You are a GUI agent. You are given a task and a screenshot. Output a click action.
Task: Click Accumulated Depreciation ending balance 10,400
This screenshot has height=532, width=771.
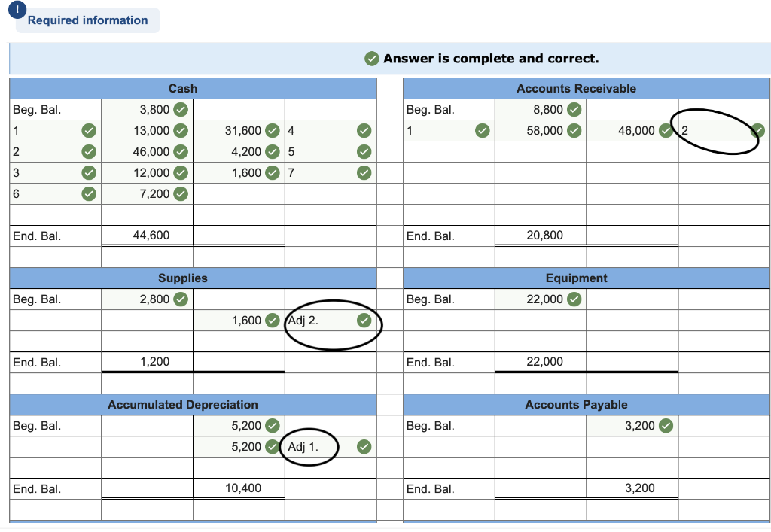[x=239, y=488]
